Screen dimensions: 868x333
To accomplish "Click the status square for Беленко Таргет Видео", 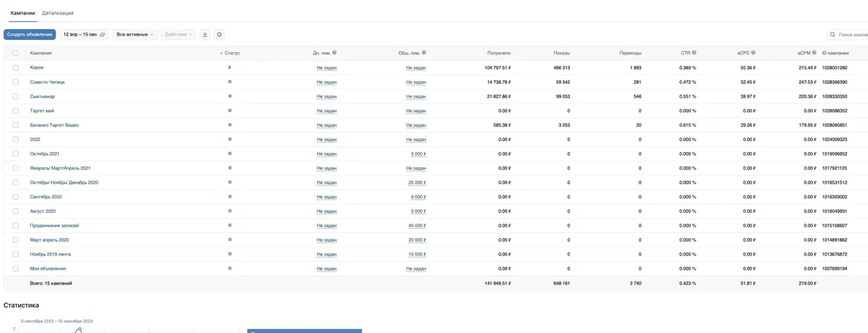I will click(229, 125).
